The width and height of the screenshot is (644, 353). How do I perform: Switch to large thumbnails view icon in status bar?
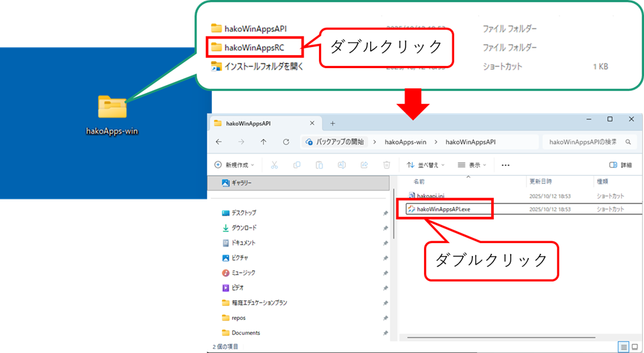(x=635, y=347)
